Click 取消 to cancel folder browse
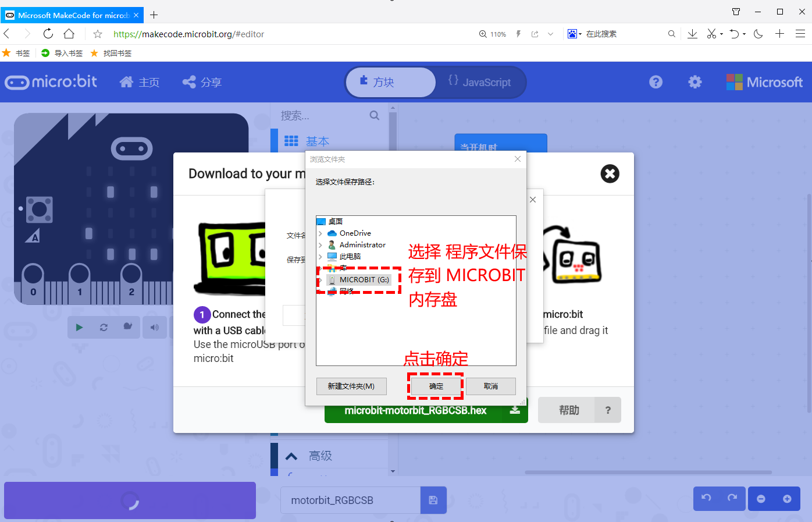Image resolution: width=812 pixels, height=522 pixels. click(491, 386)
